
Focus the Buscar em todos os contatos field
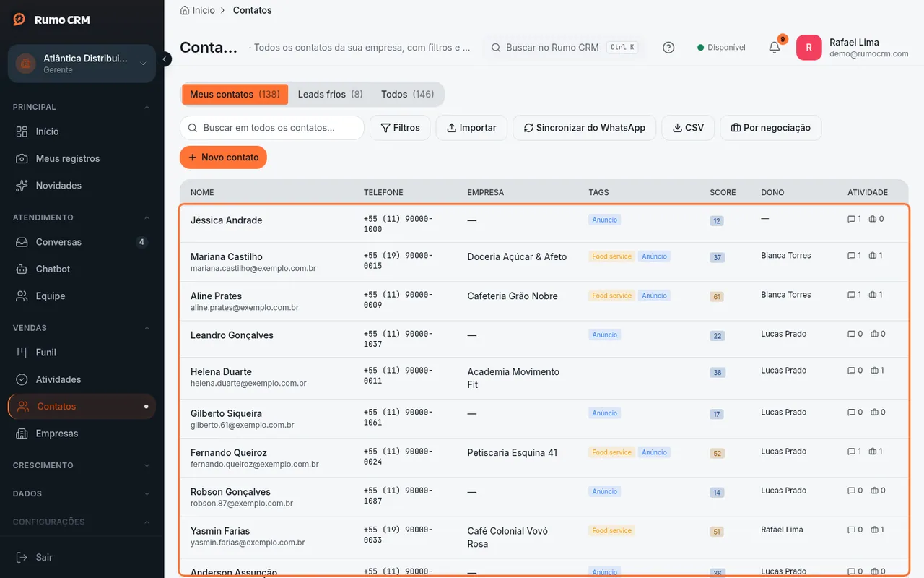point(272,128)
